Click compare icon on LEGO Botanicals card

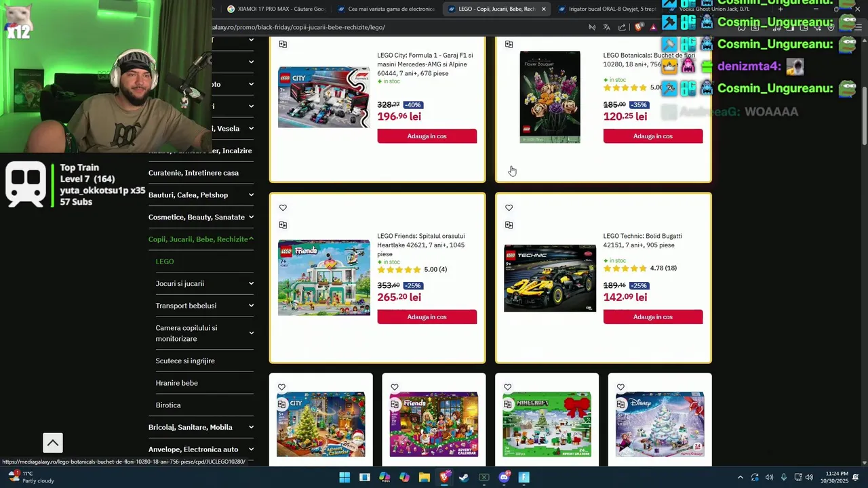[x=509, y=44]
